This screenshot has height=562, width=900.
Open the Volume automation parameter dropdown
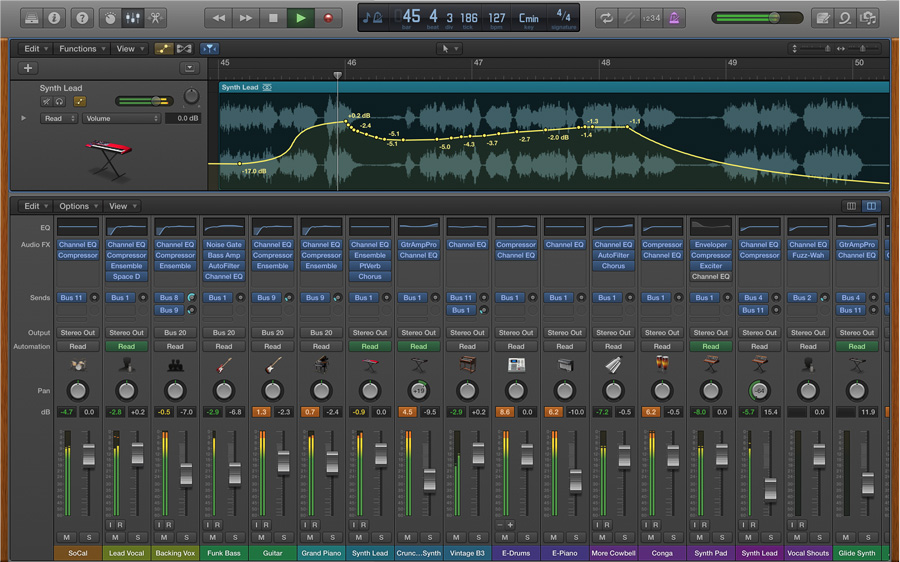121,118
